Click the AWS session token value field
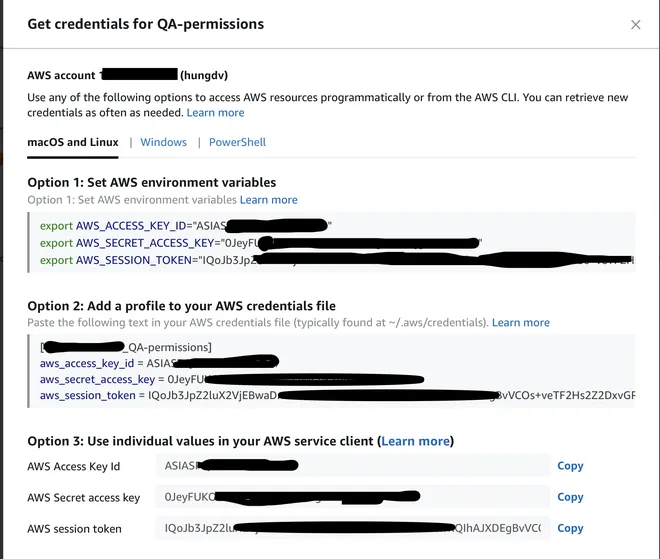 coord(353,528)
